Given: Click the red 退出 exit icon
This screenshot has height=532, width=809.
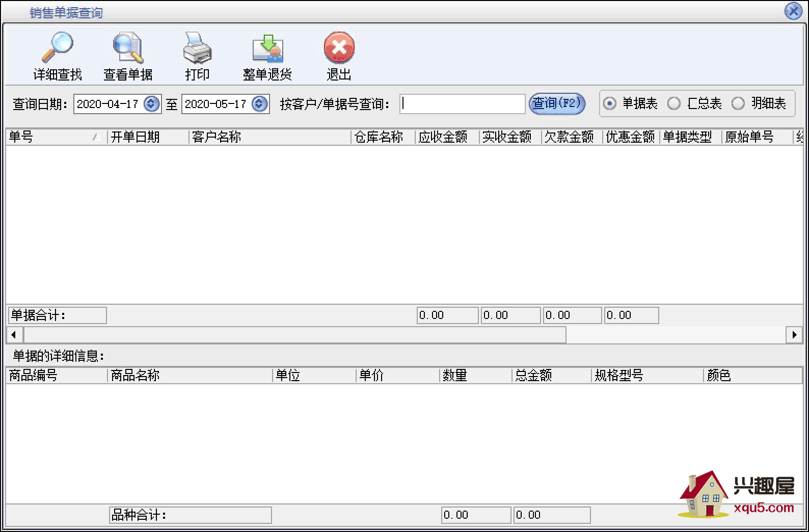Looking at the screenshot, I should (x=339, y=47).
